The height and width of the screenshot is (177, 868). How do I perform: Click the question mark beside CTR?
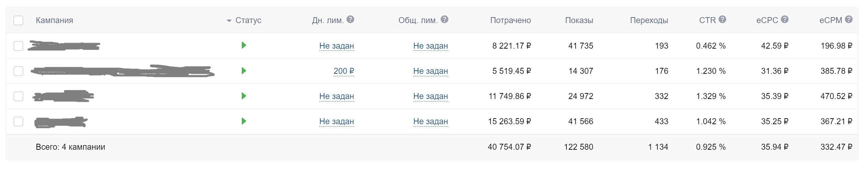[x=722, y=19]
